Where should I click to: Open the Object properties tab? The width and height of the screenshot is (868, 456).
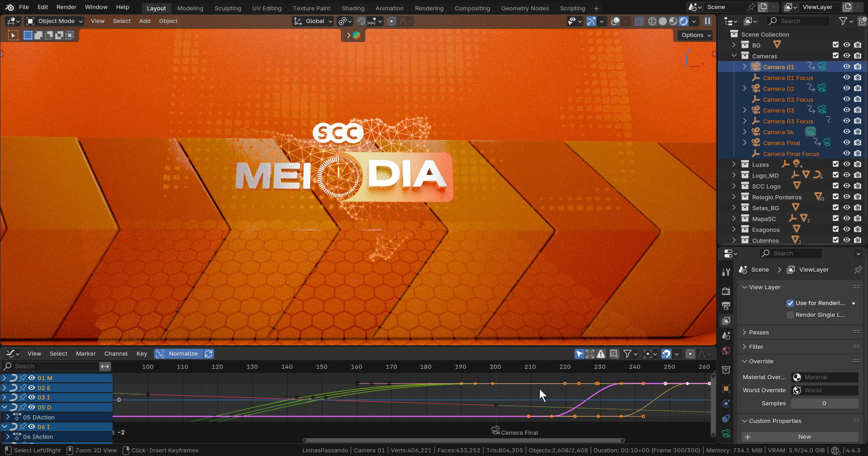(x=726, y=389)
